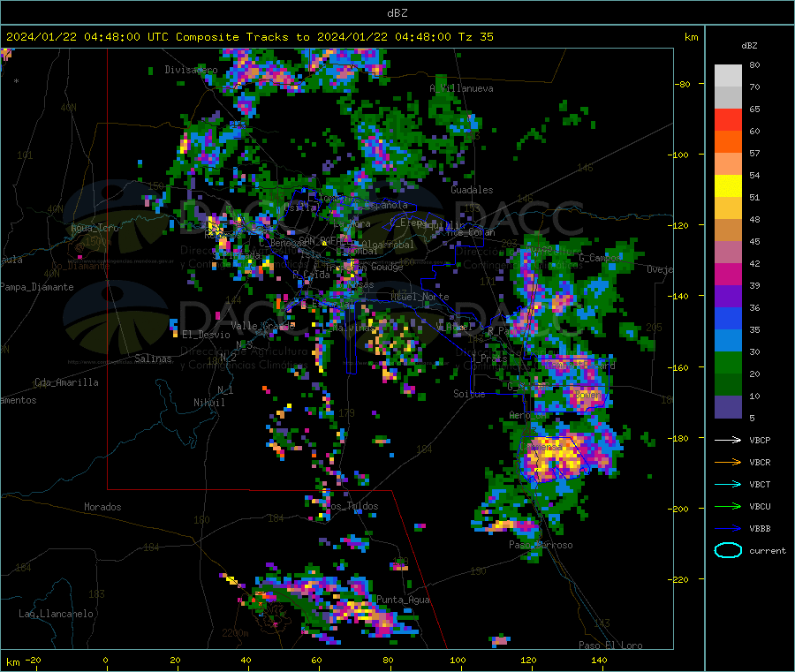The image size is (795, 672).
Task: Select the magenta 39-42 dBZ color swatch
Action: tap(728, 274)
